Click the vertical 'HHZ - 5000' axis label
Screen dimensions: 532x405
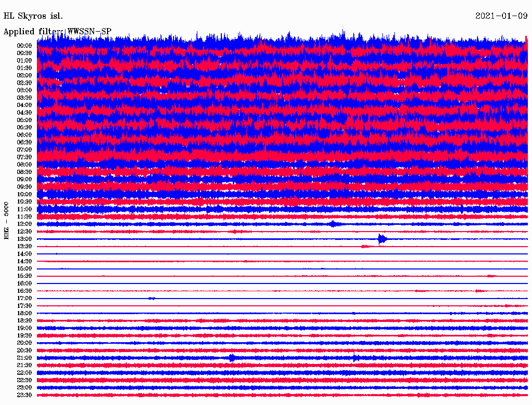tap(6, 220)
